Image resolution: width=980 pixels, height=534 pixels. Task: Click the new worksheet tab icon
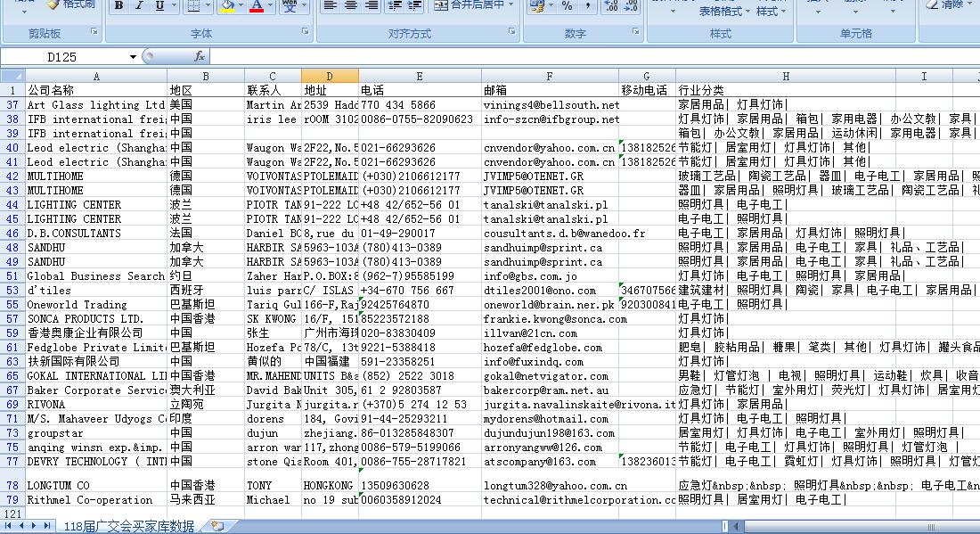pyautogui.click(x=217, y=526)
